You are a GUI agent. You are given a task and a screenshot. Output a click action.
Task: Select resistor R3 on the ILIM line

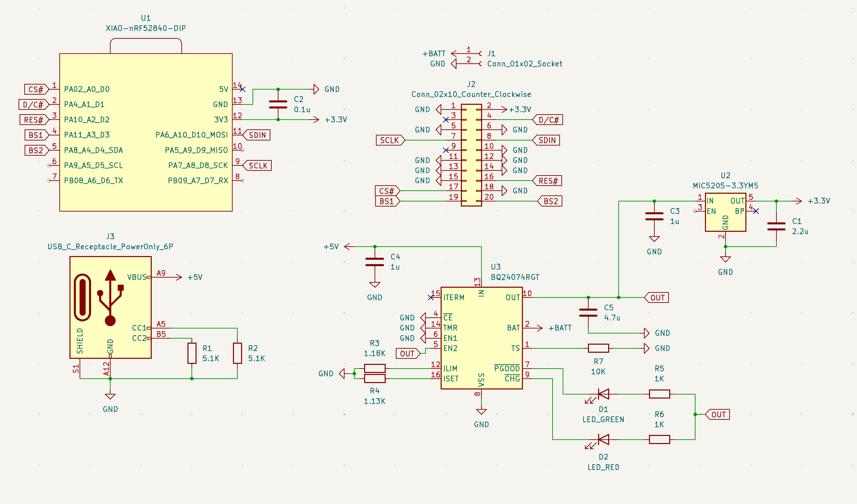pos(375,368)
